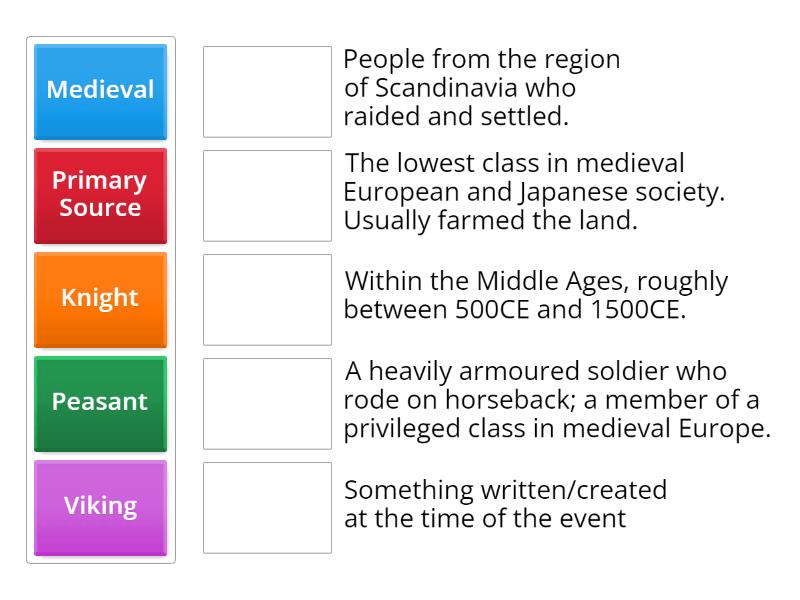Viewport: 800px width, 600px height.
Task: Click the answer box for the lowest class definition
Action: coord(267,195)
